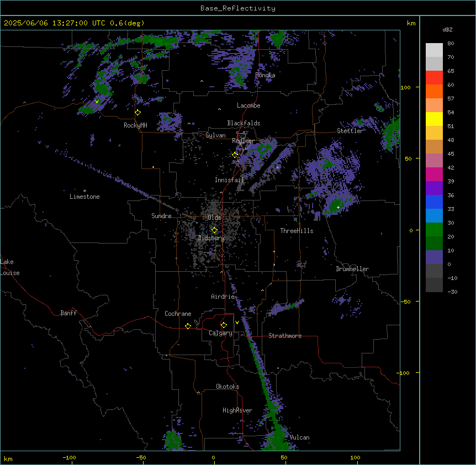Viewport: 476px width, 465px height.
Task: Click the Sundre city label
Action: [161, 216]
